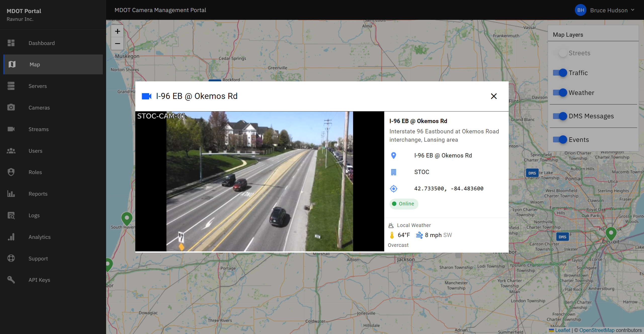The width and height of the screenshot is (644, 334).
Task: Go to Streams in the sidebar
Action: (38, 129)
